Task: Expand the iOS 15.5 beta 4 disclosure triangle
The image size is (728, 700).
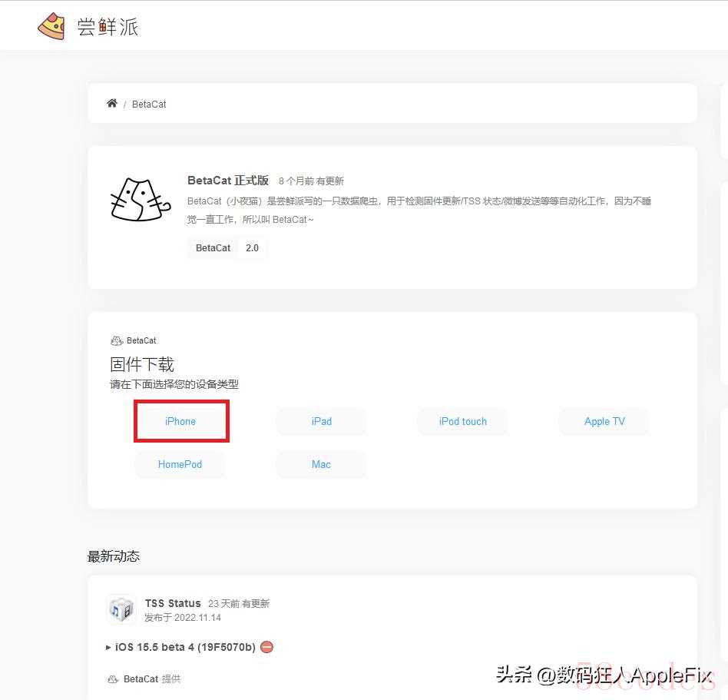Action: pyautogui.click(x=108, y=647)
